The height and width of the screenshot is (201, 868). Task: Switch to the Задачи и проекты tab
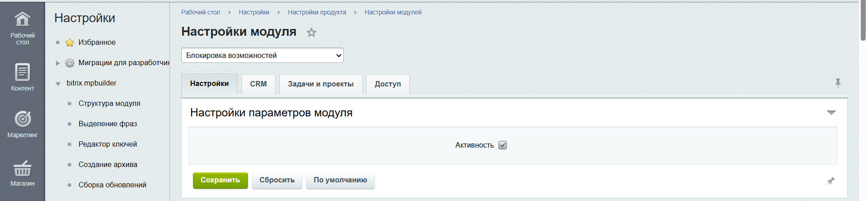pos(320,84)
